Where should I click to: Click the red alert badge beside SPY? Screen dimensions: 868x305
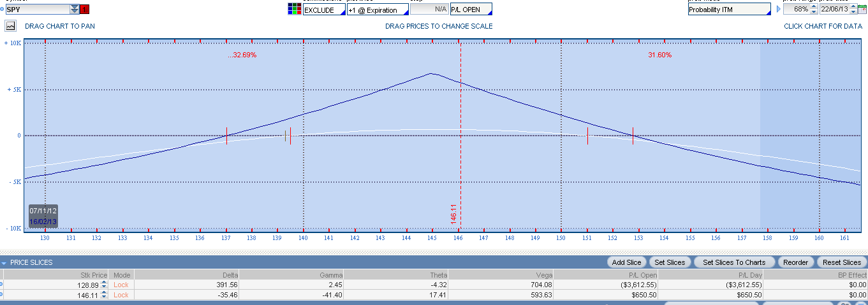[x=85, y=10]
